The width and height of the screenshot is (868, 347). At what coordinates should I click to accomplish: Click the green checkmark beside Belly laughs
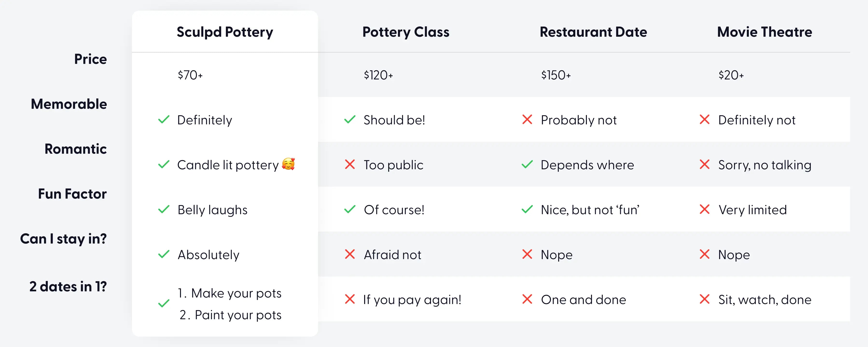[164, 209]
